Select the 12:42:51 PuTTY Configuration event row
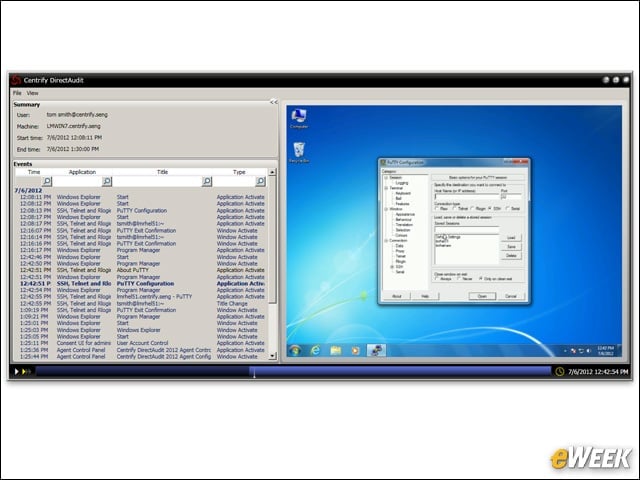 (x=142, y=283)
